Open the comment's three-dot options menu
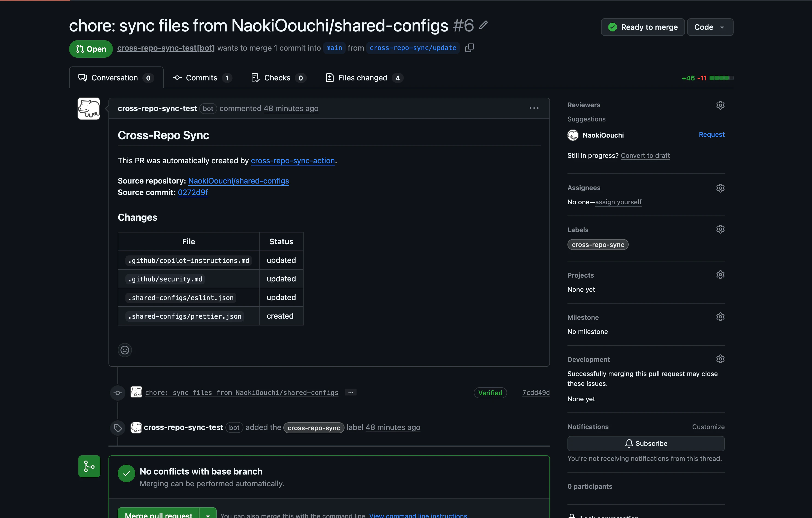The height and width of the screenshot is (518, 812). [x=534, y=108]
